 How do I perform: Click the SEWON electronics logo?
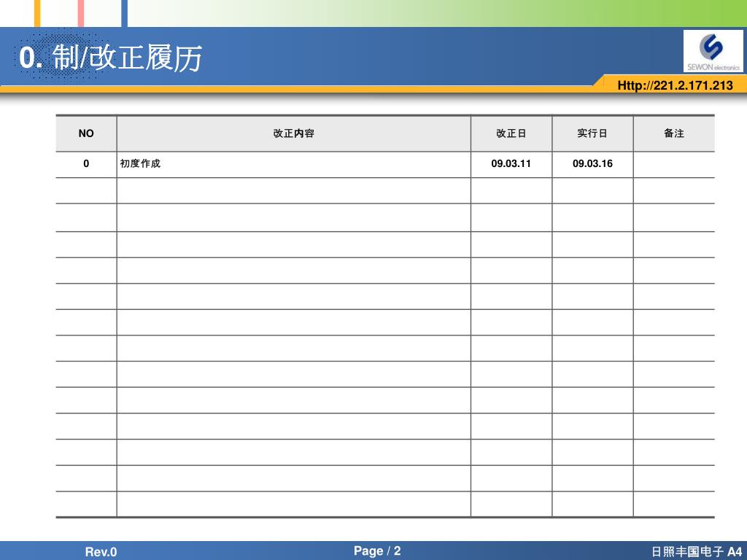[x=713, y=51]
